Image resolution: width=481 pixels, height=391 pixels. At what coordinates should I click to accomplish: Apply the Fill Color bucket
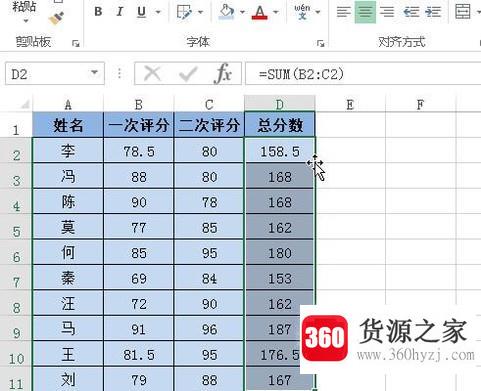click(x=226, y=12)
